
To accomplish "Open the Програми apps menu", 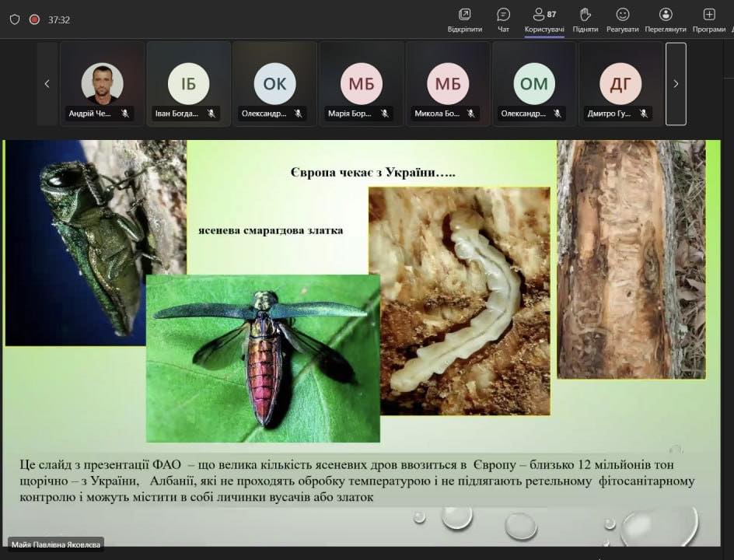I will point(708,19).
